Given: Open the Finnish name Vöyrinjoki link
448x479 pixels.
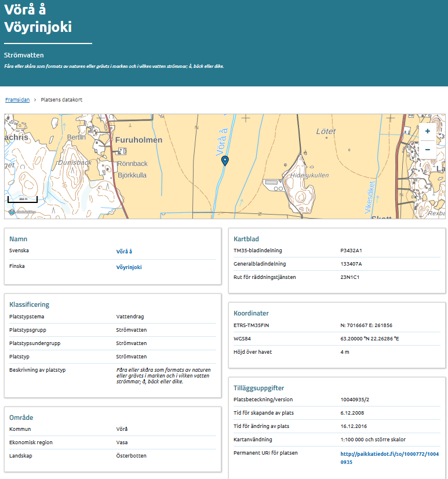Looking at the screenshot, I should pyautogui.click(x=129, y=267).
